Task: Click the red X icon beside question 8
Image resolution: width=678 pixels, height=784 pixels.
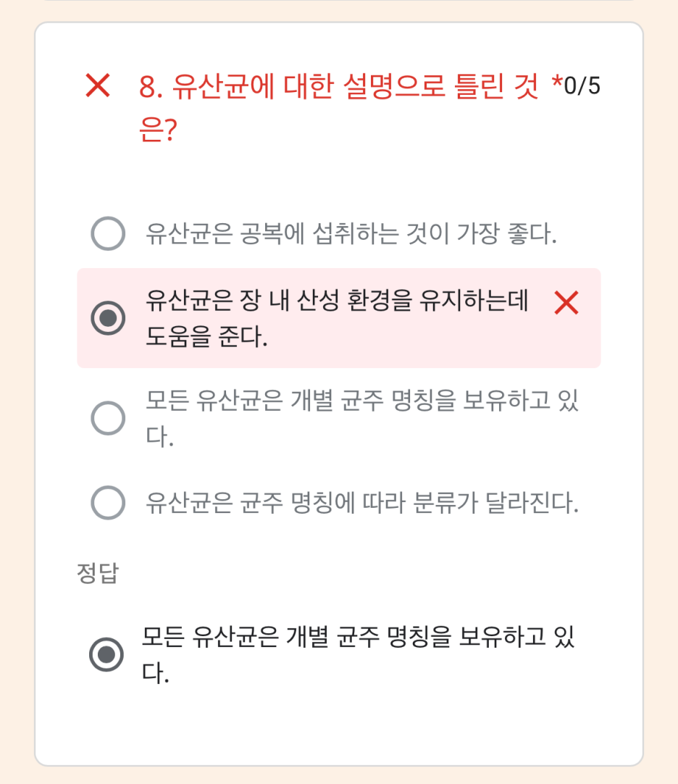Action: pos(98,85)
